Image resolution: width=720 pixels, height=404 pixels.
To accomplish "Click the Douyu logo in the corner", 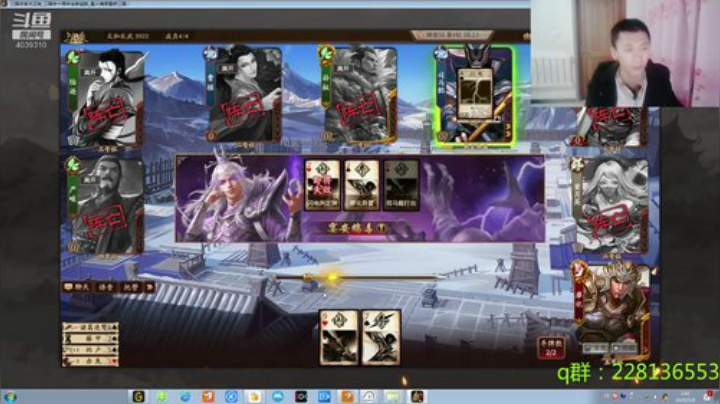I will [x=31, y=22].
